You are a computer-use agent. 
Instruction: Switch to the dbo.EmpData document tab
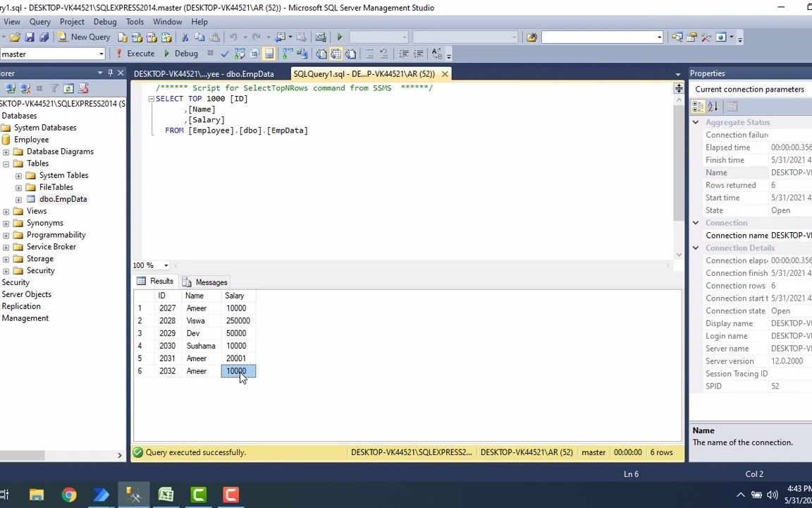204,73
